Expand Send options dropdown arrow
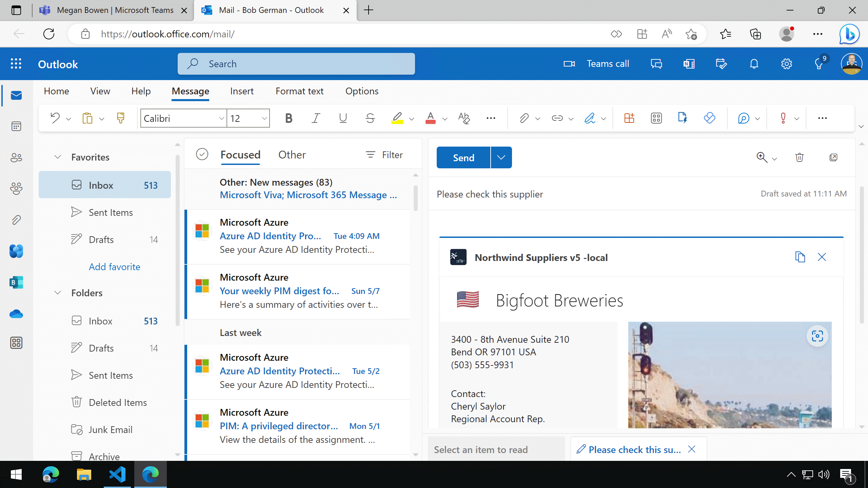This screenshot has width=868, height=488. (x=501, y=157)
